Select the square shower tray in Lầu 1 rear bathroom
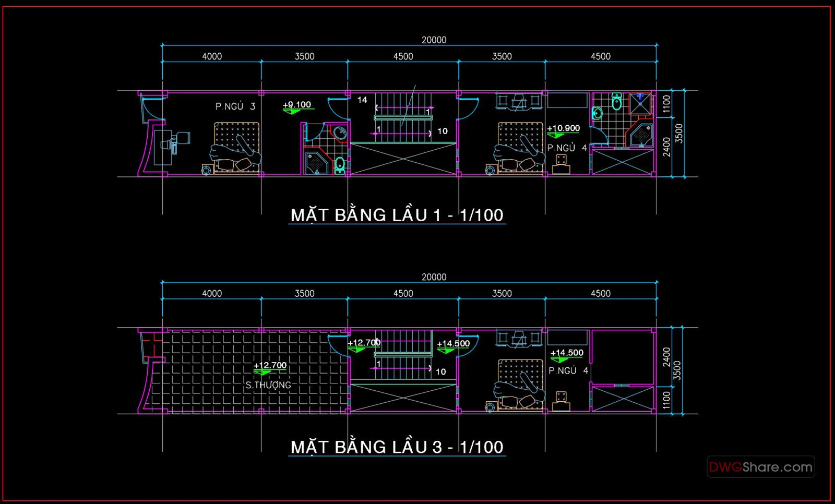The width and height of the screenshot is (835, 504). (x=640, y=104)
